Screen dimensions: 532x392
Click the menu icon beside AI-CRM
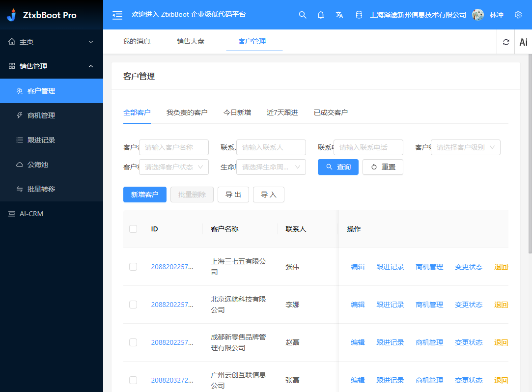click(x=12, y=214)
